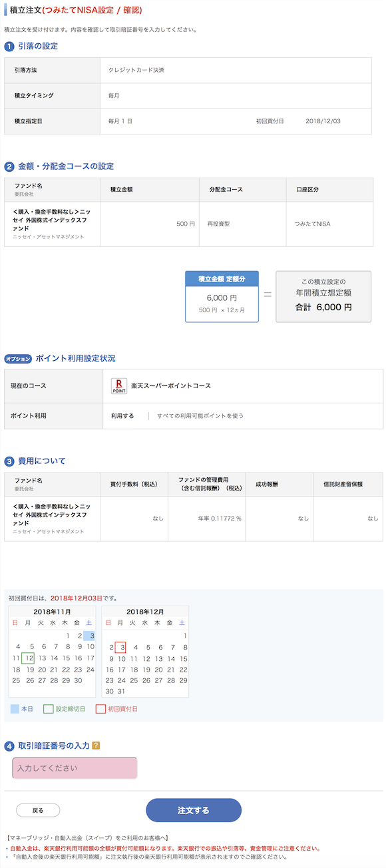386x868 pixels.
Task: Click the red 初回買付日 legend box
Action: [100, 709]
